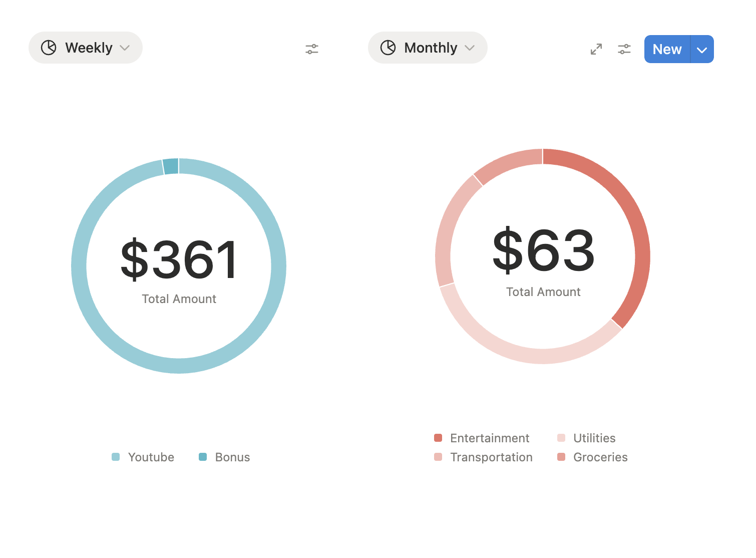Open Monthly chart filter settings icon
The width and height of the screenshot is (756, 558).
(624, 49)
